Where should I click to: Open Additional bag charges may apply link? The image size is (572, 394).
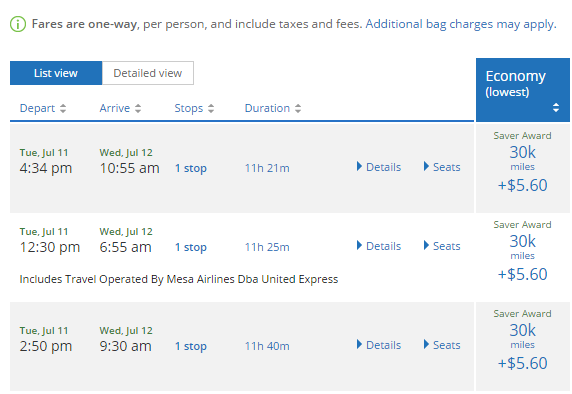[461, 24]
